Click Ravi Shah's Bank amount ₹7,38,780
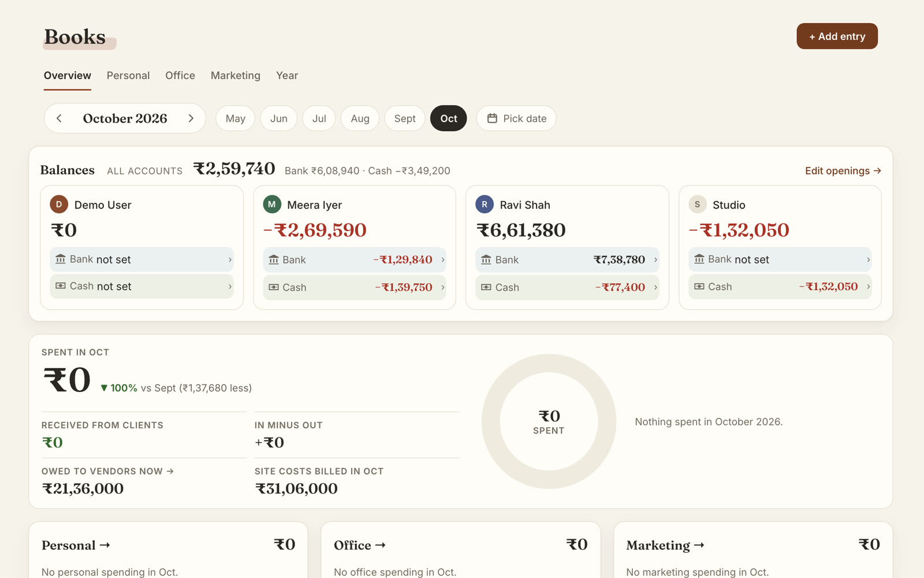The height and width of the screenshot is (578, 924). 619,260
